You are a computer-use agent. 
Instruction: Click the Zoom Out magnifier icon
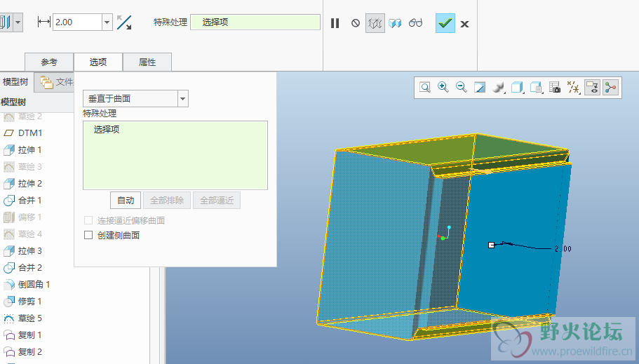coord(462,87)
